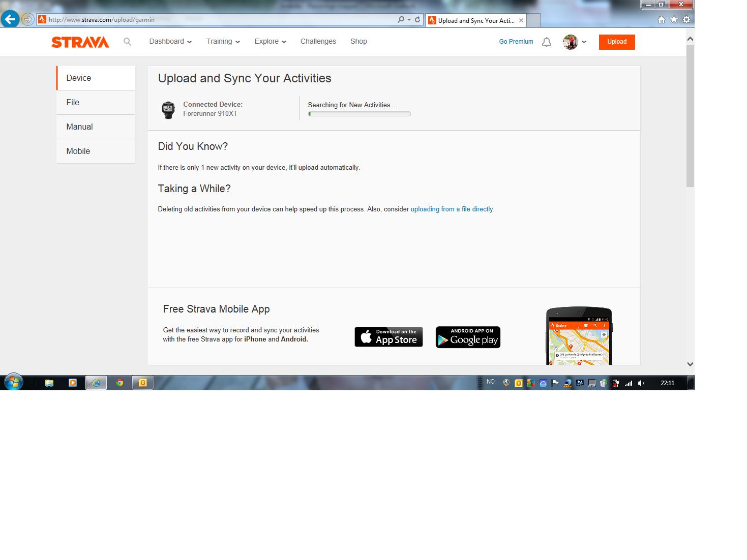Expand the profile dropdown chevron
747x560 pixels.
584,42
